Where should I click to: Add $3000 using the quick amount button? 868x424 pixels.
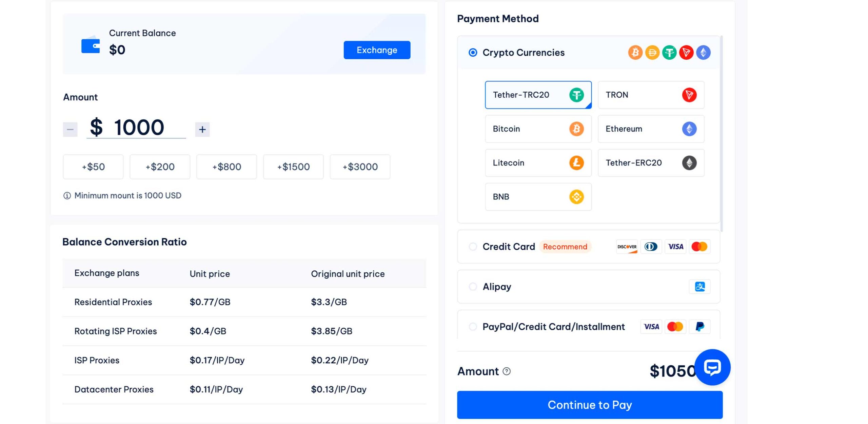(x=360, y=167)
